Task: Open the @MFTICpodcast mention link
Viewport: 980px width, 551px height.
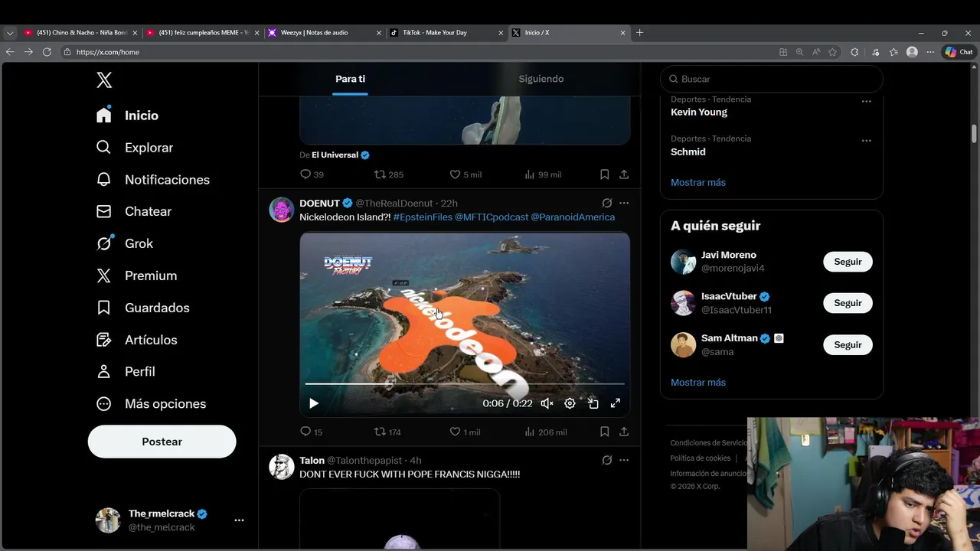Action: 492,217
